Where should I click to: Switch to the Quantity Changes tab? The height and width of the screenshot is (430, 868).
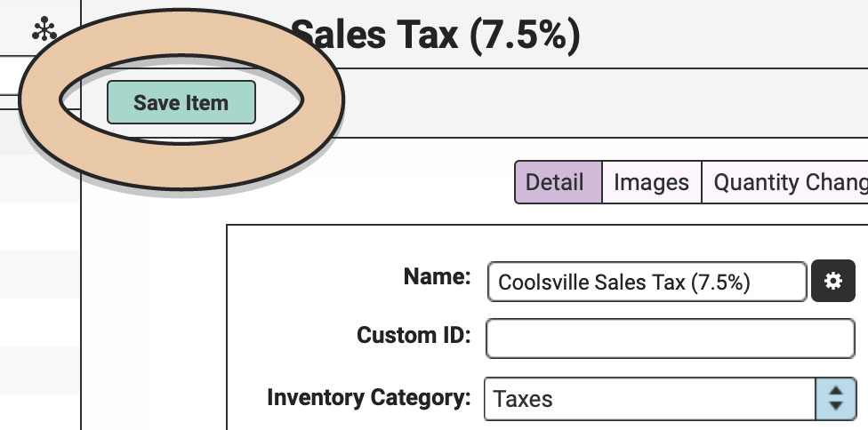(786, 182)
